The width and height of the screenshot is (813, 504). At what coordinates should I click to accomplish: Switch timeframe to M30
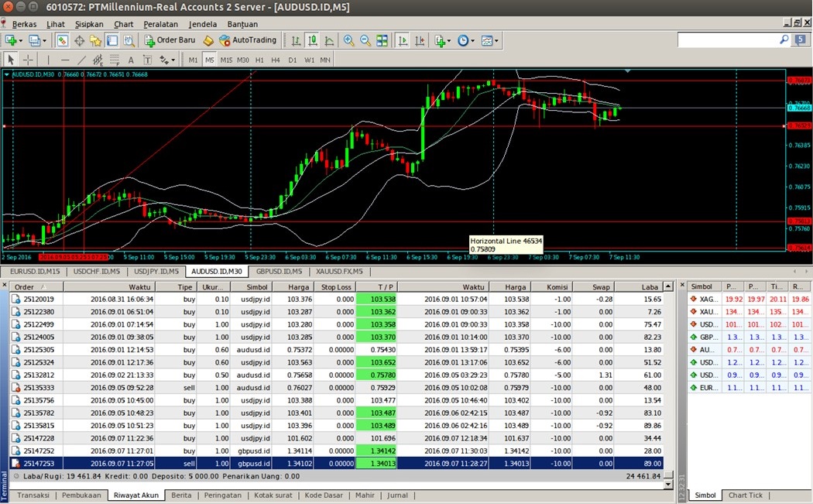click(242, 60)
